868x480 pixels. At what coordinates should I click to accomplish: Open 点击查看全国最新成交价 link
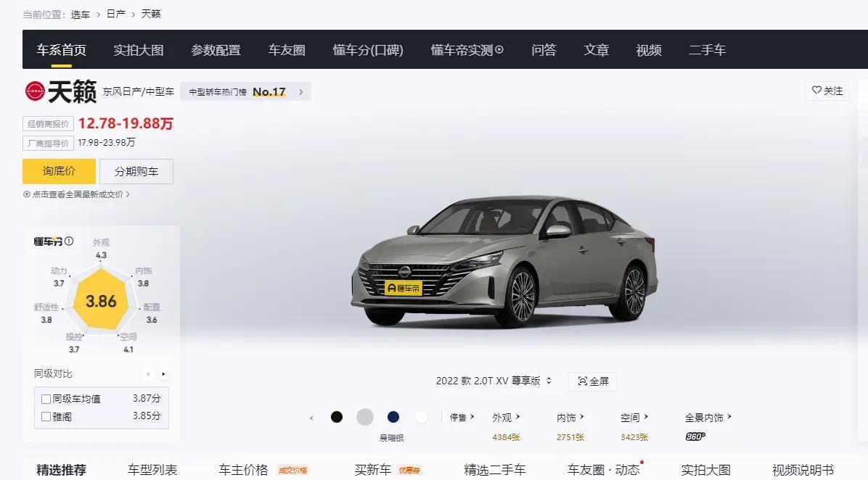coord(76,194)
